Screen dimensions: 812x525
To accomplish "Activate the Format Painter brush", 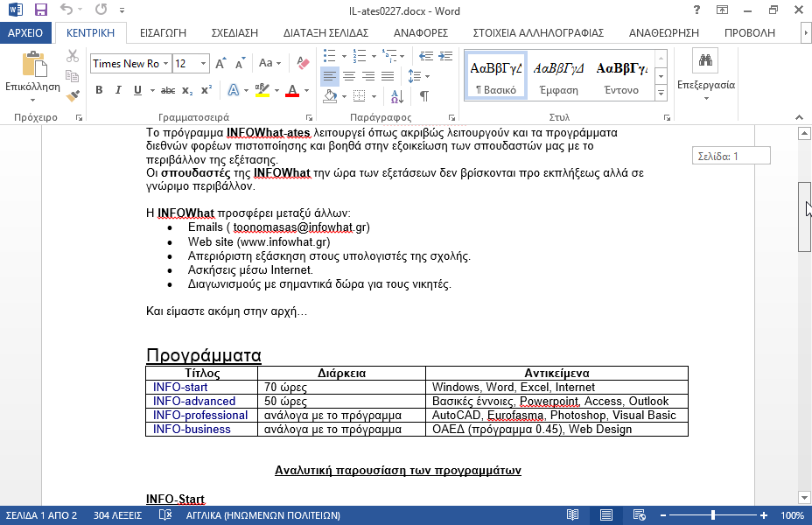I will [73, 95].
